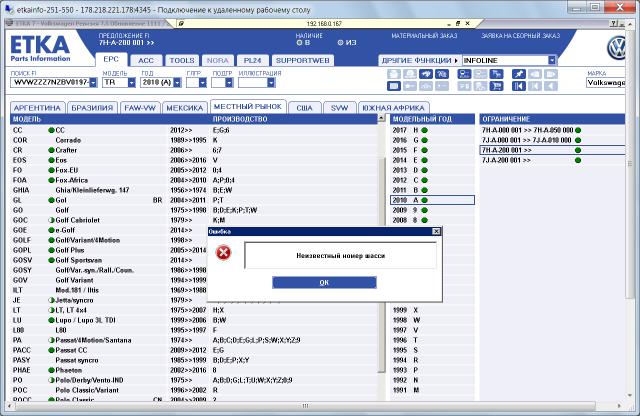Open the PL24 tab
640x416 pixels.
click(x=252, y=60)
